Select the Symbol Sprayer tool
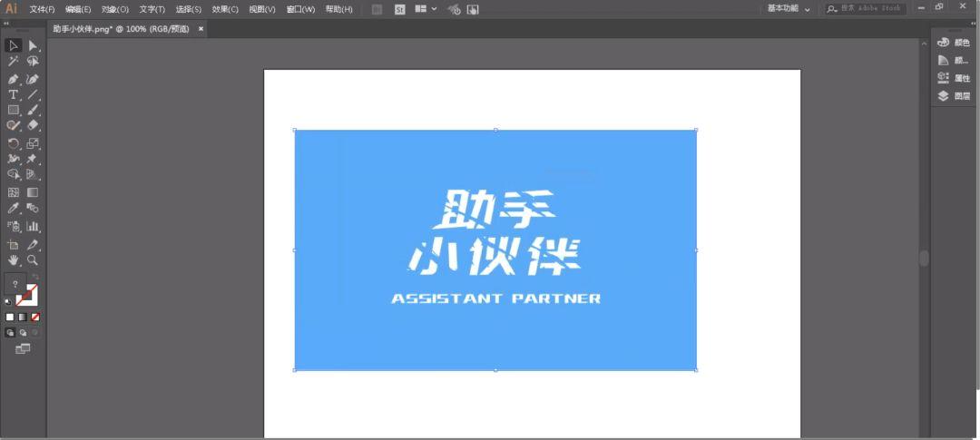Screen dimensions: 980x440 click(x=13, y=226)
